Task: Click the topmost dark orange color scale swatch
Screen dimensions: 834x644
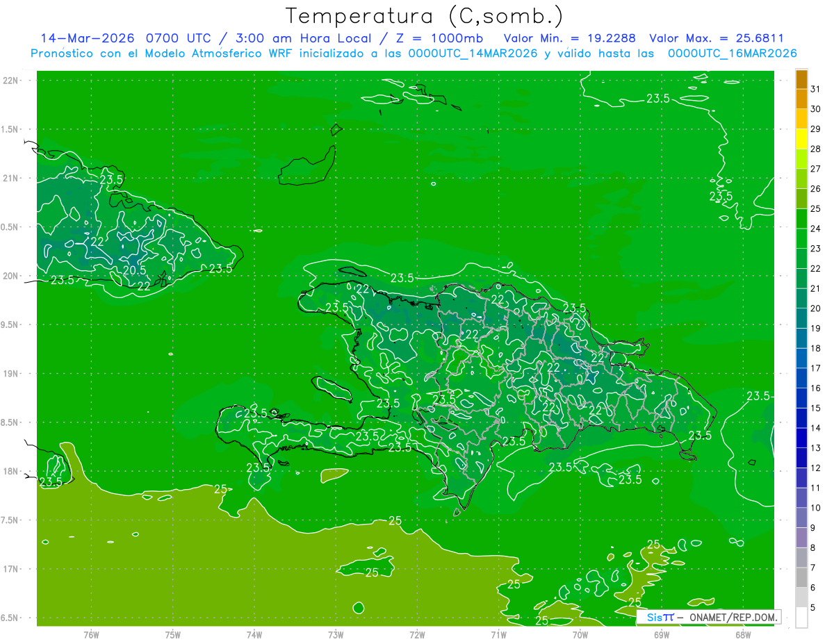Action: click(x=801, y=79)
